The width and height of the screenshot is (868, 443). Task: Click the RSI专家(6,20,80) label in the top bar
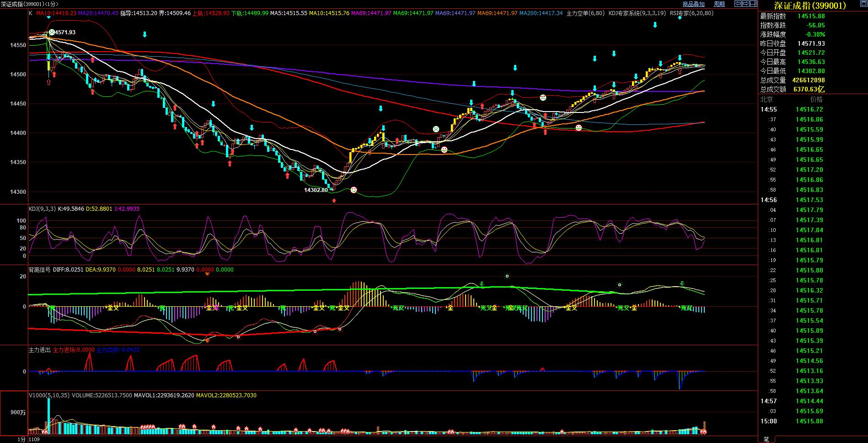click(x=691, y=13)
